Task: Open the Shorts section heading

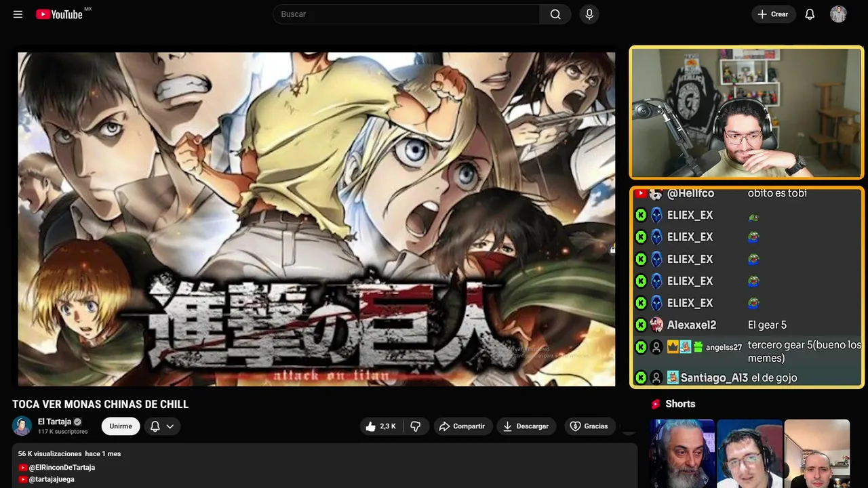Action: 680,404
